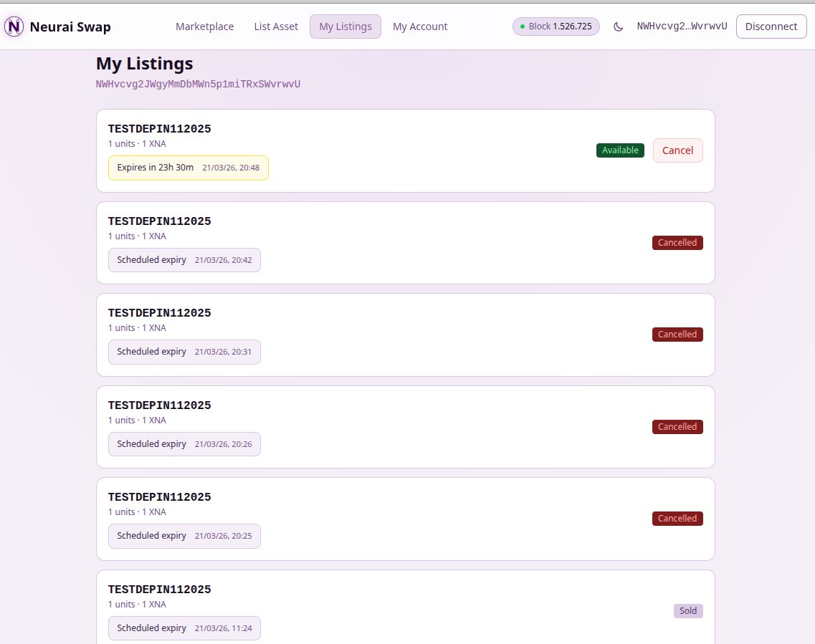Screen dimensions: 815x644
Task: Click the Scheduled expiry 21/03/26, 20:31 label
Action: tap(184, 352)
